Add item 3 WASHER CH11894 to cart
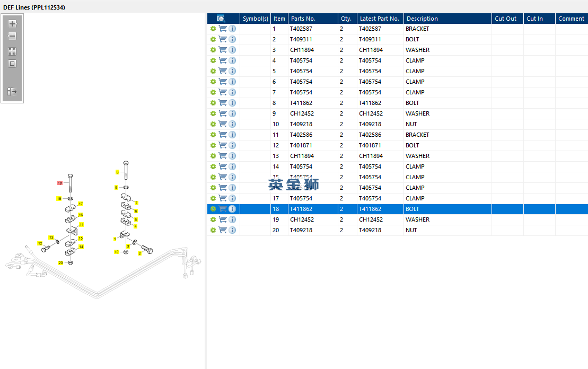 click(223, 50)
